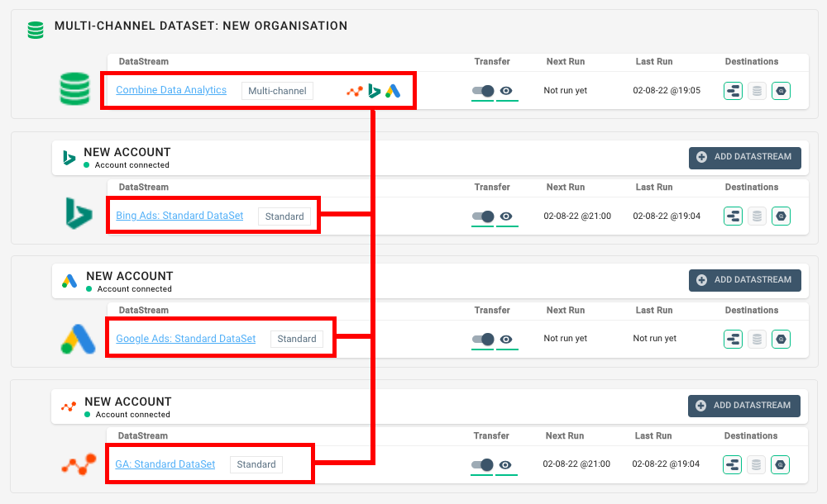
Task: Click eye icon in GA Standard DataSet row
Action: pyautogui.click(x=505, y=464)
